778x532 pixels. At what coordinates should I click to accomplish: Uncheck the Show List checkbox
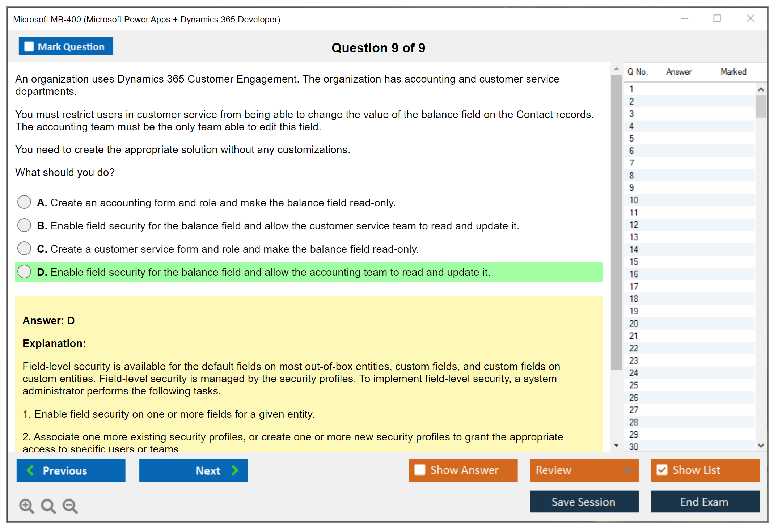pyautogui.click(x=662, y=470)
